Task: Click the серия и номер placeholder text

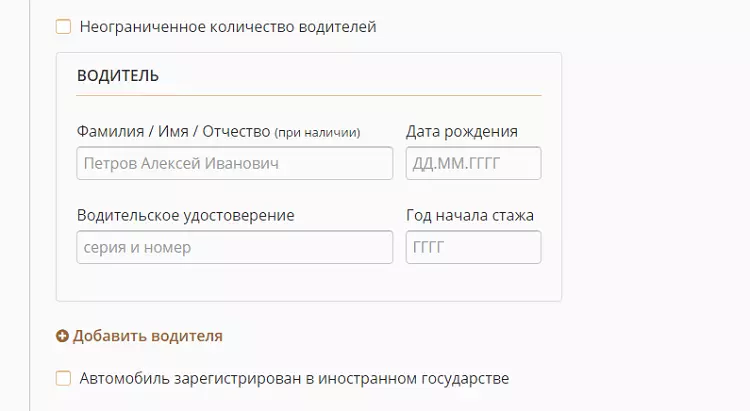Action: [x=137, y=248]
